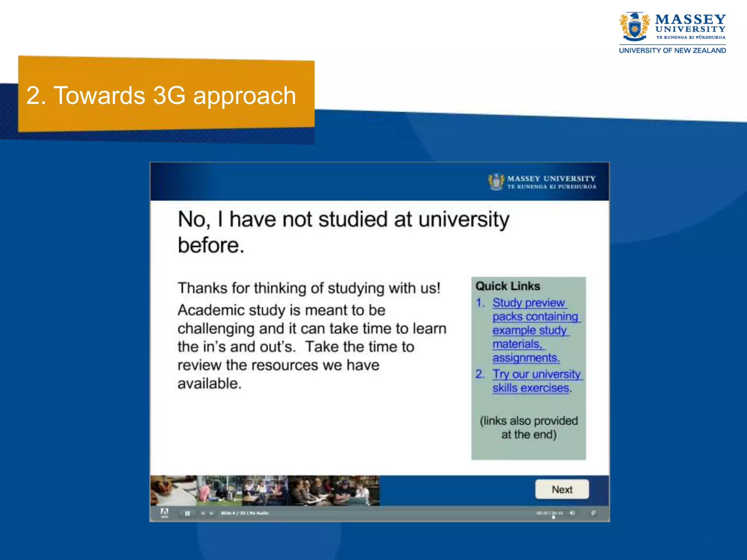Viewport: 747px width, 560px height.
Task: Click the 'links also provided at the end' note
Action: [529, 427]
